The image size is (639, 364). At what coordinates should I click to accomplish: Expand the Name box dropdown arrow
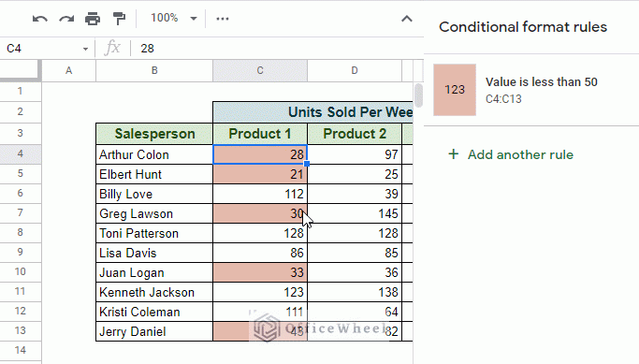(85, 49)
